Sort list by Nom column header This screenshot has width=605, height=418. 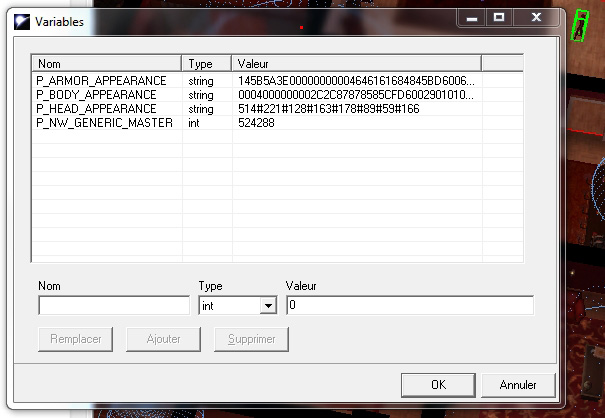tap(106, 63)
